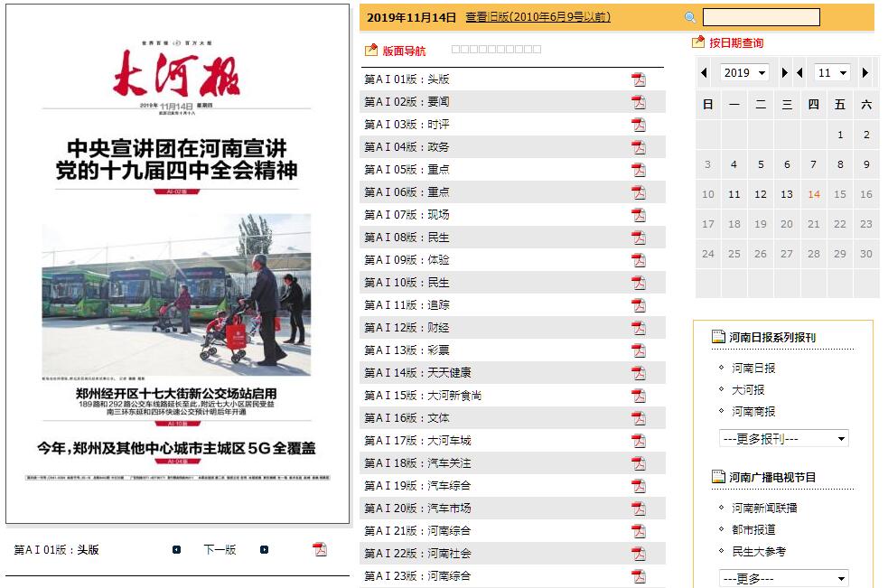Open 河南商报 link

pyautogui.click(x=753, y=411)
